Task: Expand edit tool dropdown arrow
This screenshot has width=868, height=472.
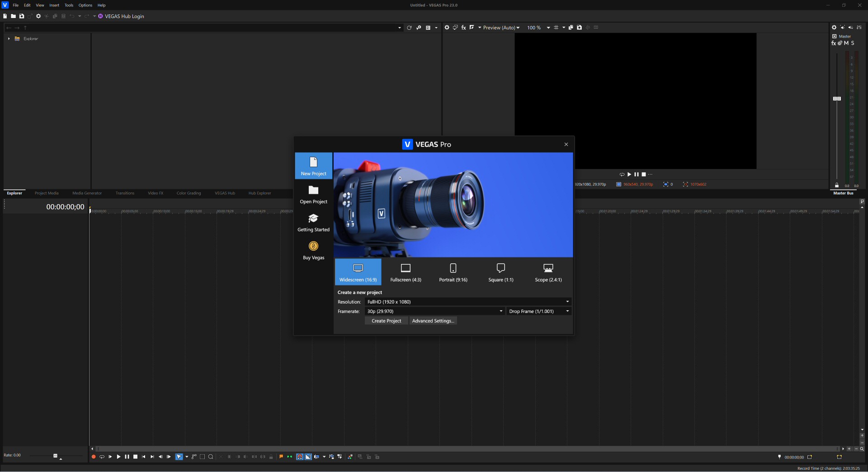Action: (187, 457)
